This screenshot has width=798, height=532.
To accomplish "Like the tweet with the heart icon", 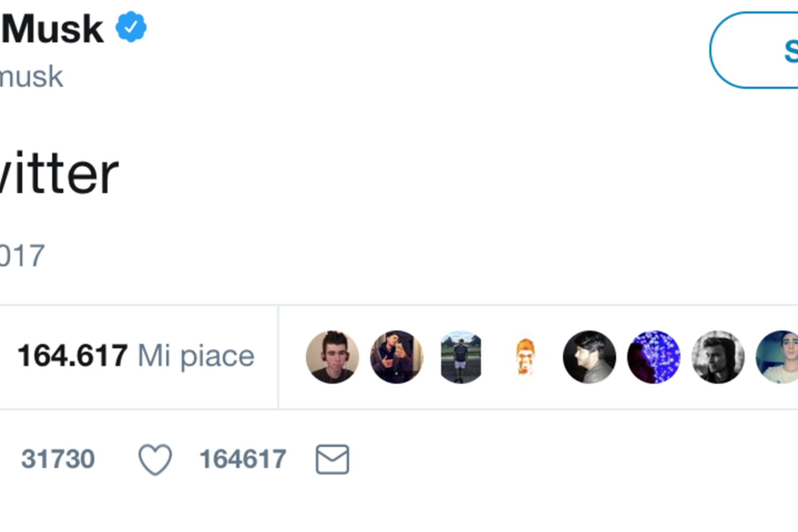I will 155,459.
